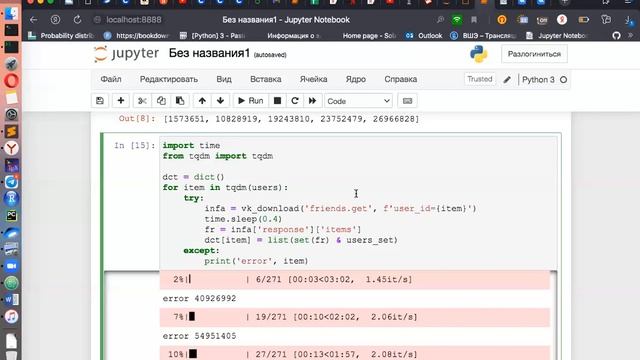Open Zoom from the dock

11,266
